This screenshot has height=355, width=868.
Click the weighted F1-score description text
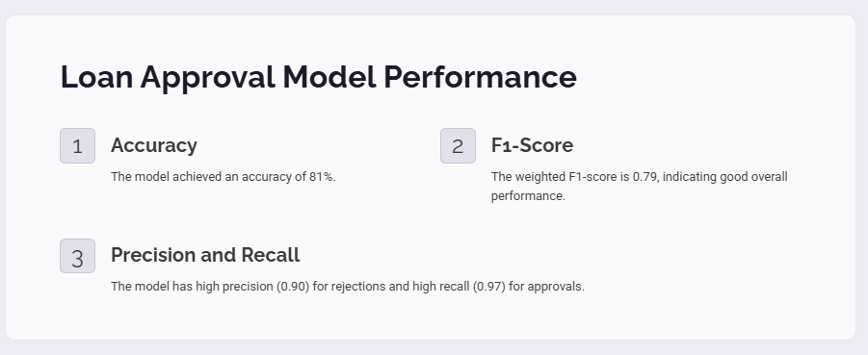pos(640,187)
